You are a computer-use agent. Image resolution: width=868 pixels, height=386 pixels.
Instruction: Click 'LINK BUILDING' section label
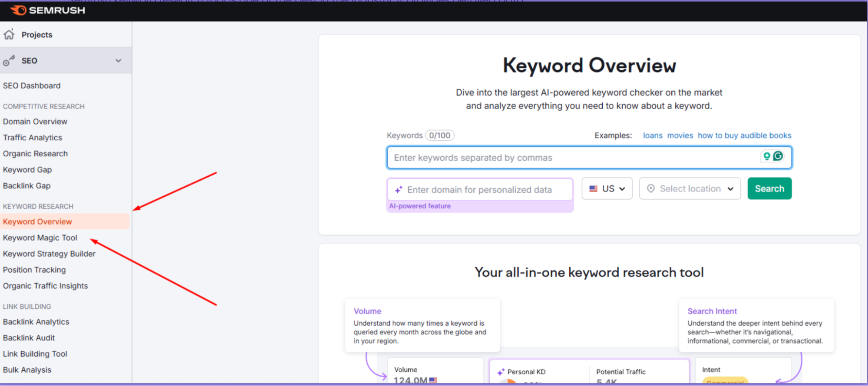click(x=27, y=307)
